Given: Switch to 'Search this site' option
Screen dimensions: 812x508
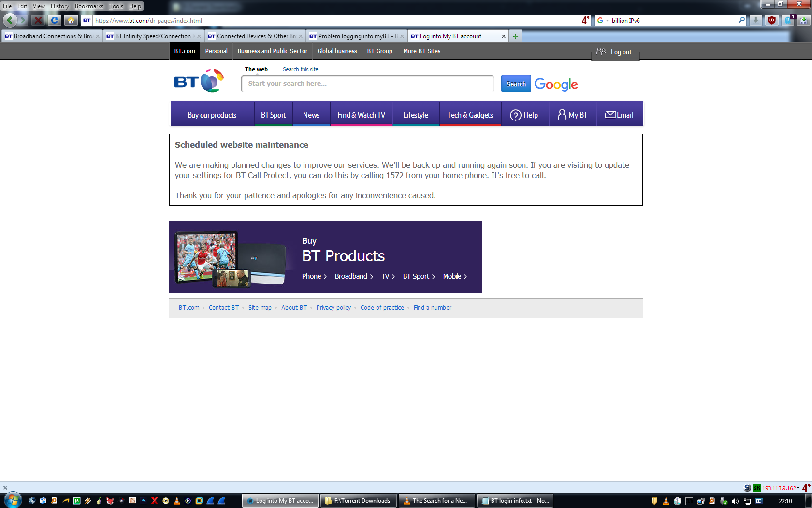Looking at the screenshot, I should [x=300, y=69].
